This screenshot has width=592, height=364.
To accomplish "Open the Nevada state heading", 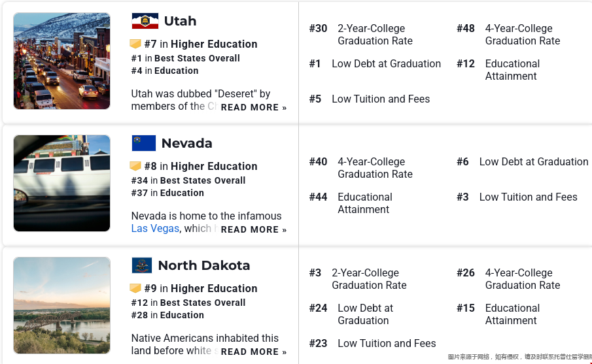I will (x=186, y=143).
